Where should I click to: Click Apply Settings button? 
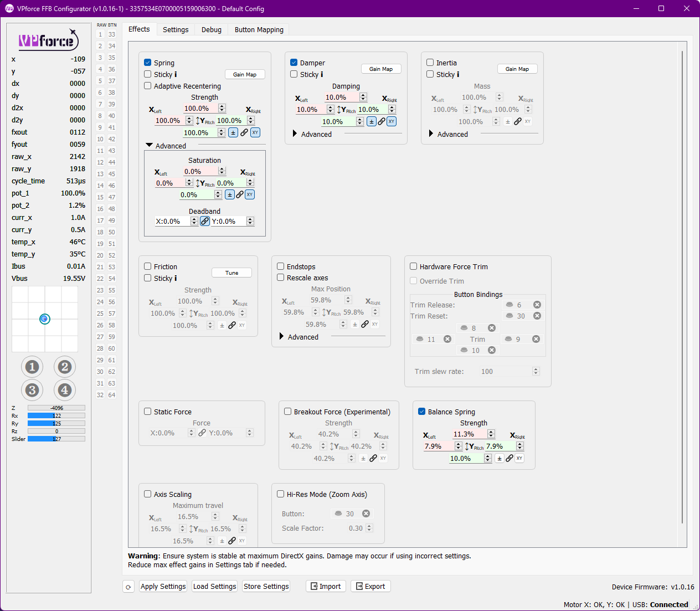tap(163, 587)
